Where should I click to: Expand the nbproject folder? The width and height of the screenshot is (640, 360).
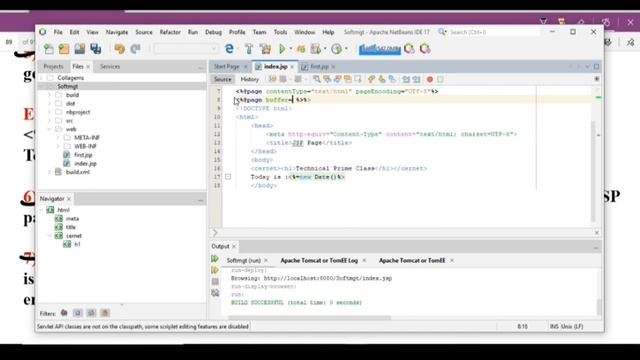pyautogui.click(x=50, y=112)
